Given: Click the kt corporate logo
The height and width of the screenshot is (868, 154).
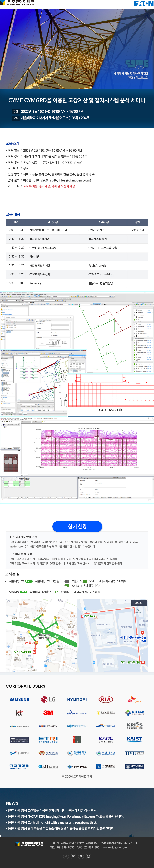Looking at the screenshot, I should coord(19,713).
